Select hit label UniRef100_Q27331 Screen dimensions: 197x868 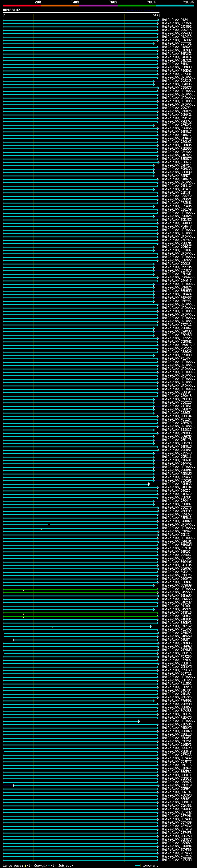(x=177, y=74)
